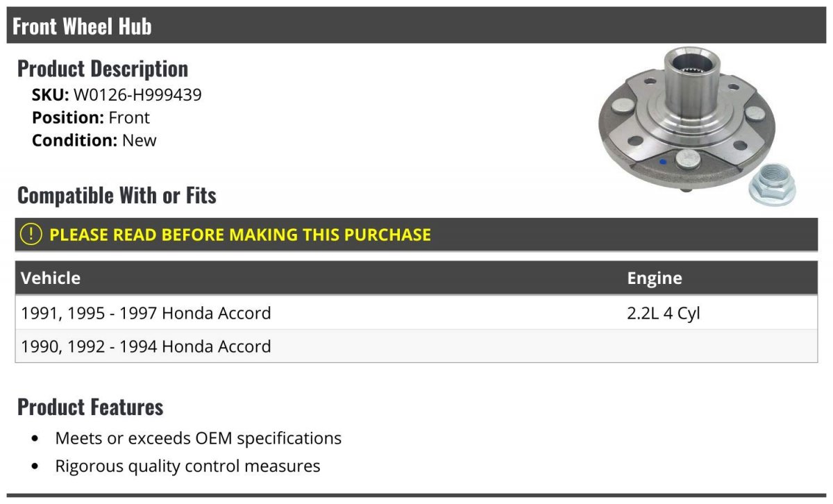The height and width of the screenshot is (504, 833).
Task: Click the Condition: New line
Action: 94,140
